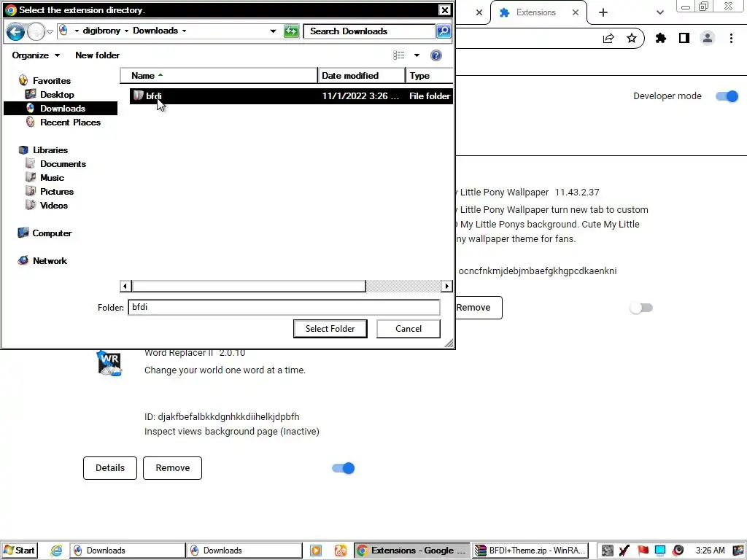Screen dimensions: 747x560
Task: Click the change view icon
Action: [399, 55]
